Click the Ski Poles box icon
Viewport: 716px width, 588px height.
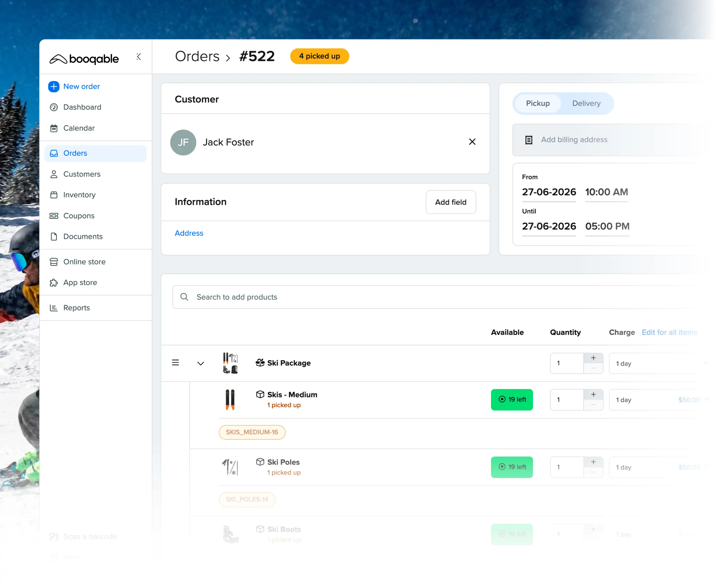point(260,462)
